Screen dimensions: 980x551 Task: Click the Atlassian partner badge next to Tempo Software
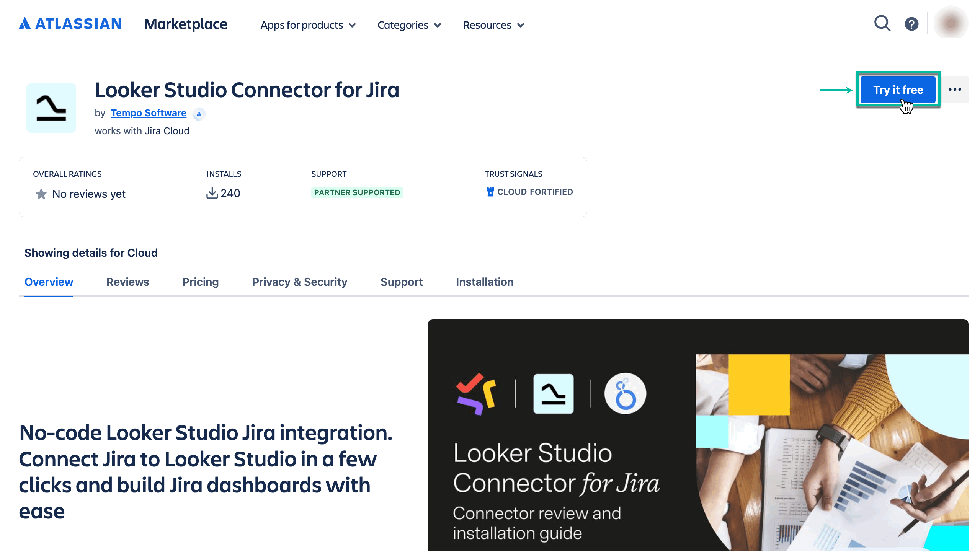point(199,114)
